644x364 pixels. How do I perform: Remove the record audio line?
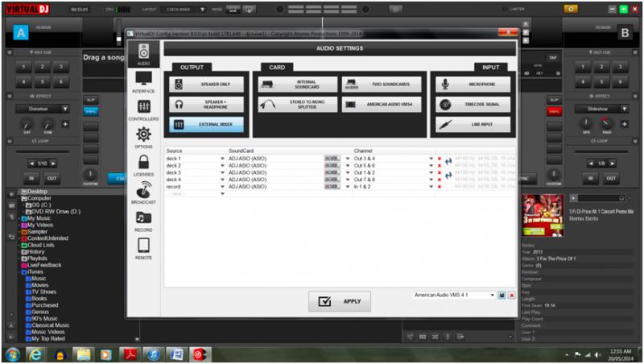(440, 187)
